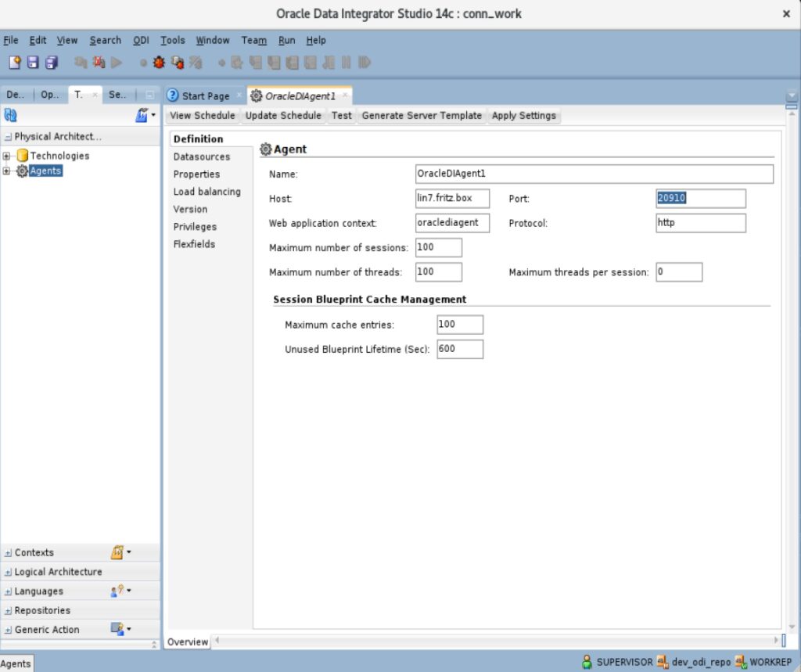Open the Flexfields section tab
Screen dimensions: 801x672
click(x=194, y=244)
